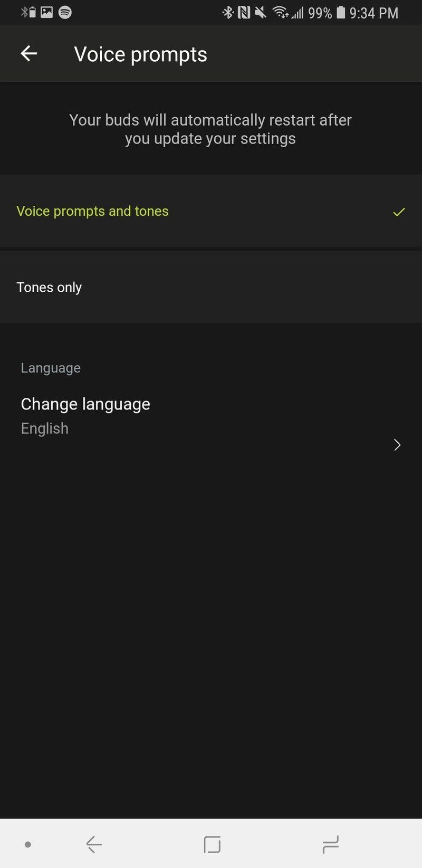Tap the Wi-Fi status icon
The height and width of the screenshot is (868, 422).
tap(280, 12)
